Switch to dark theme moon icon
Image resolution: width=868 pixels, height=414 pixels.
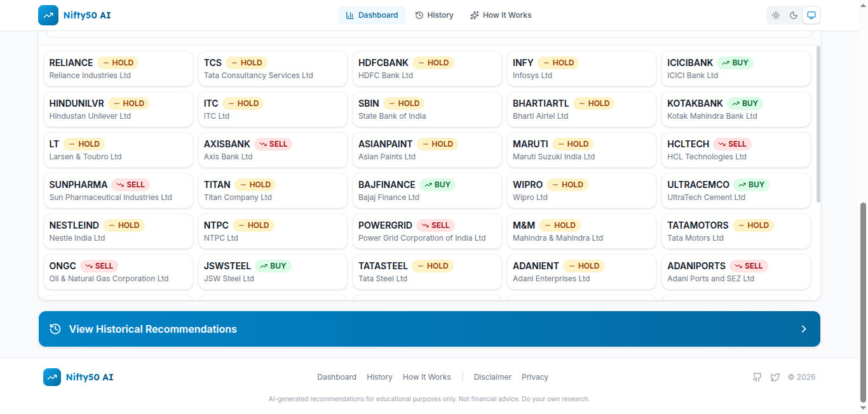[794, 15]
